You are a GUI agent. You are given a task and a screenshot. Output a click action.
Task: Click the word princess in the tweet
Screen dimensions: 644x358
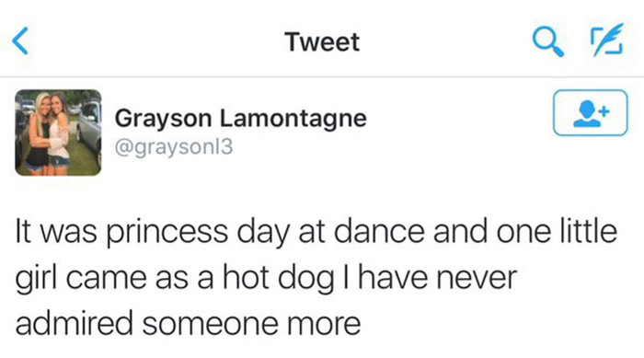167,233
